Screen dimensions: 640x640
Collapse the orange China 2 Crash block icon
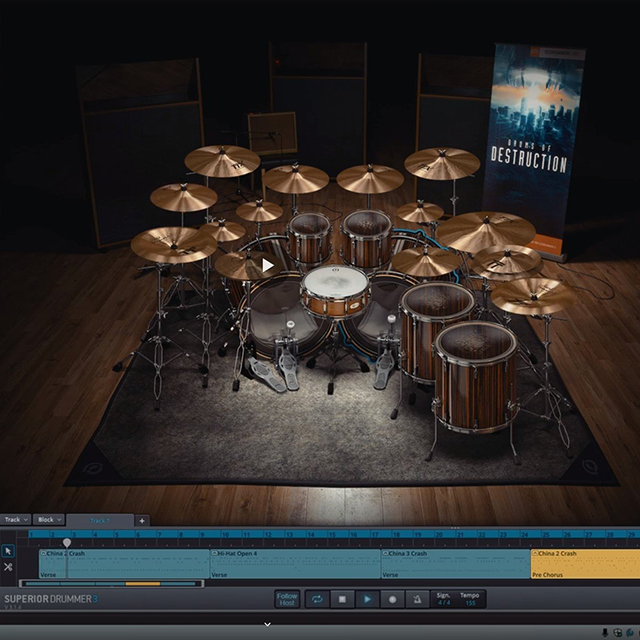(535, 553)
